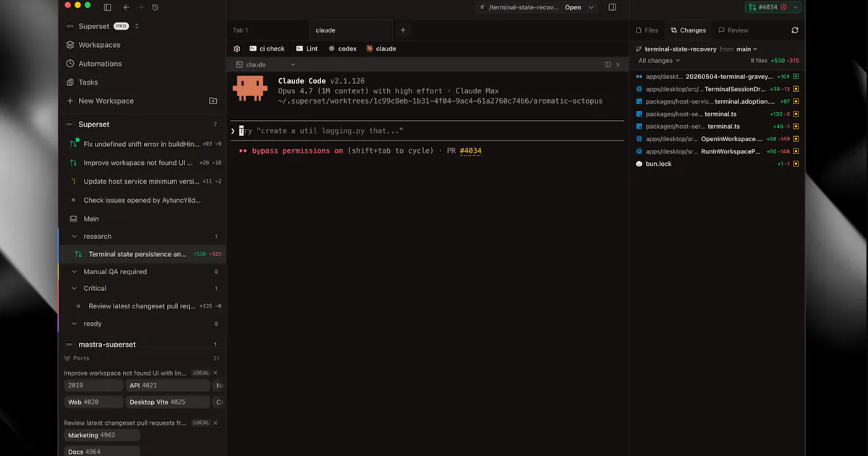Open port 2019 chip
This screenshot has height=456, width=868.
coord(93,385)
